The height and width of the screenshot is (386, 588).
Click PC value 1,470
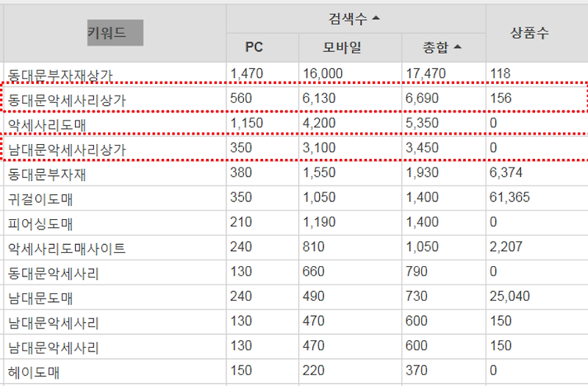tap(246, 74)
